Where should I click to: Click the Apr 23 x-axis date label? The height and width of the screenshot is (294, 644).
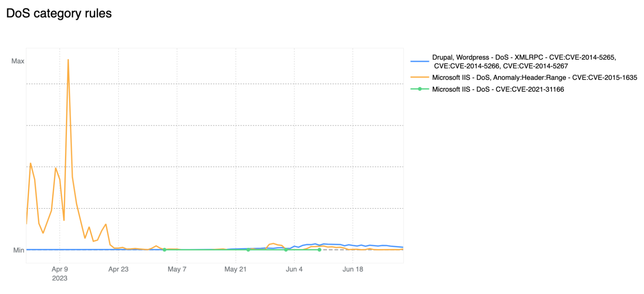tap(118, 269)
